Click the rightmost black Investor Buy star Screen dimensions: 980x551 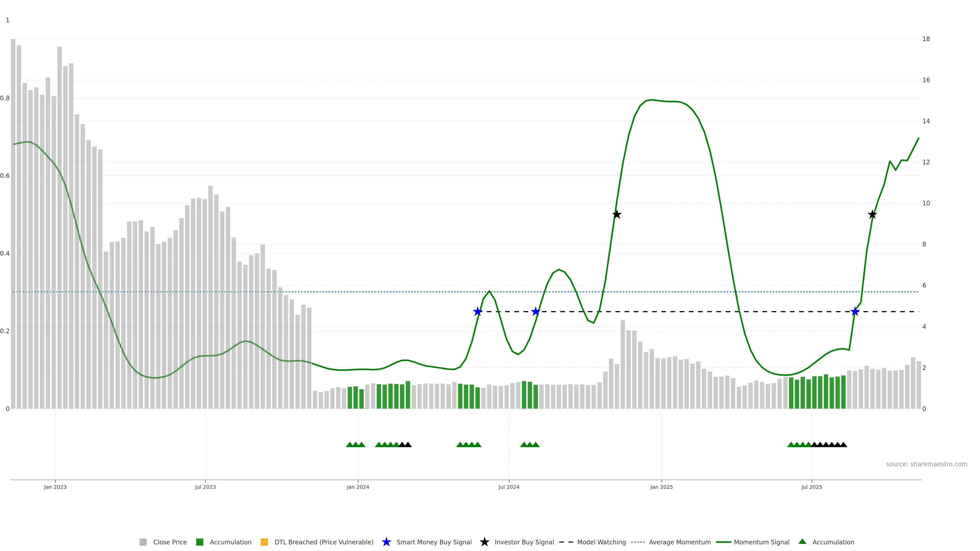pyautogui.click(x=872, y=215)
